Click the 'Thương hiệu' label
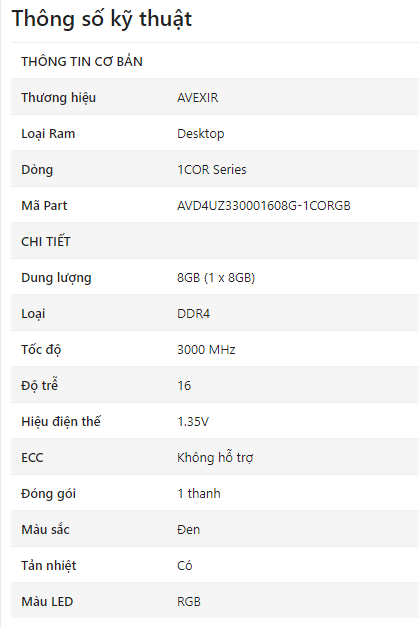 (58, 98)
